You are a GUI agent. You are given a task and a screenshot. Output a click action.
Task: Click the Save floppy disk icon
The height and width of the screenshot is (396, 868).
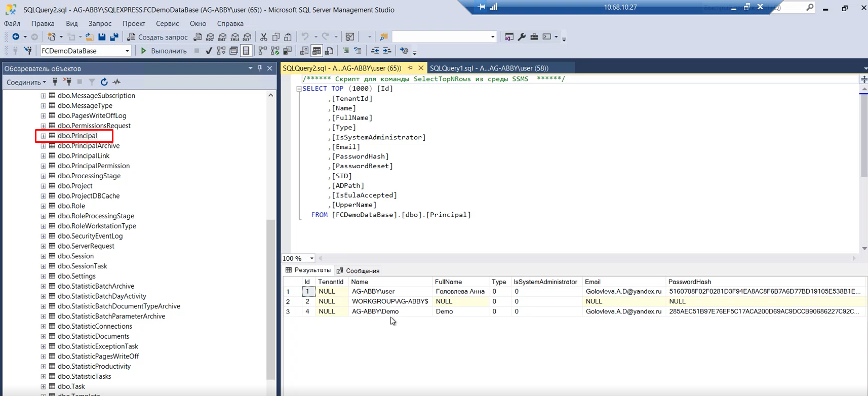point(102,36)
